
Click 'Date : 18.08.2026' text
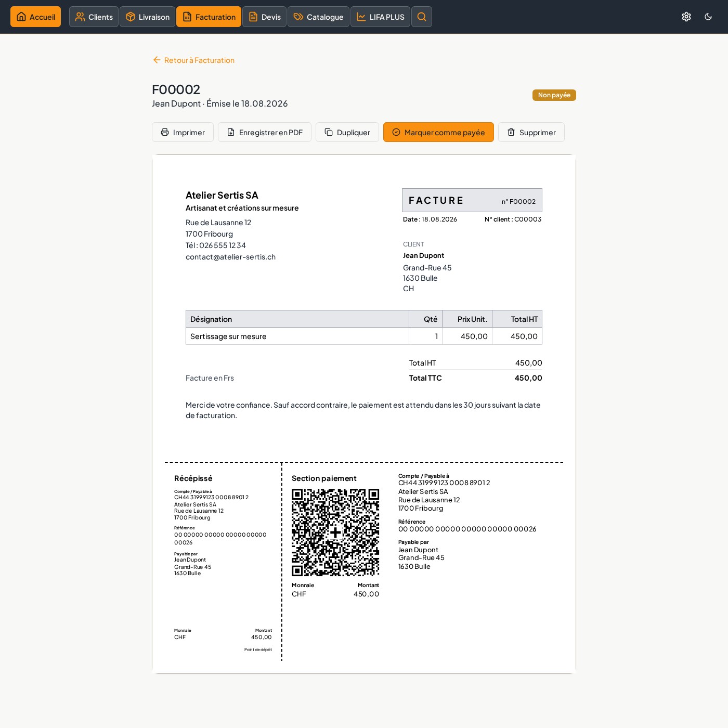(x=430, y=219)
